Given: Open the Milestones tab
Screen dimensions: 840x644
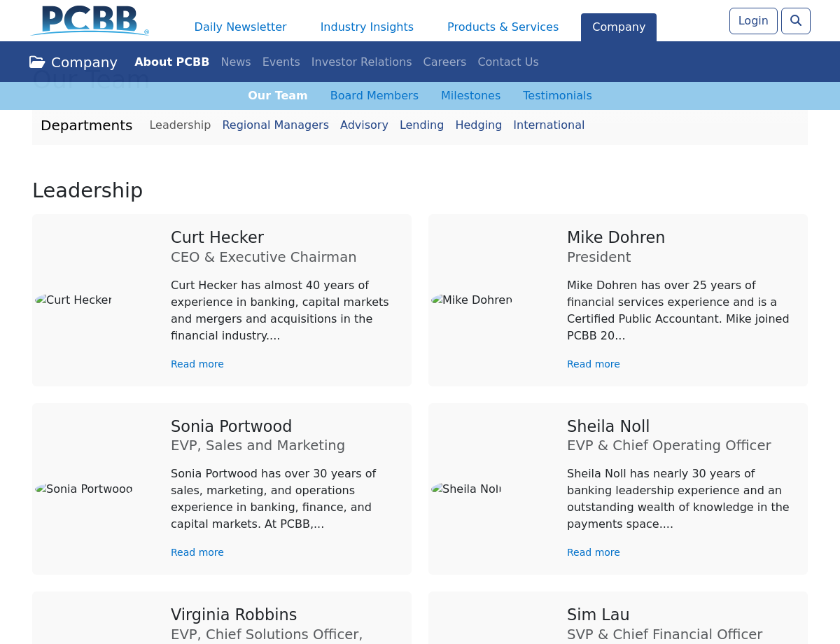Looking at the screenshot, I should click(470, 96).
